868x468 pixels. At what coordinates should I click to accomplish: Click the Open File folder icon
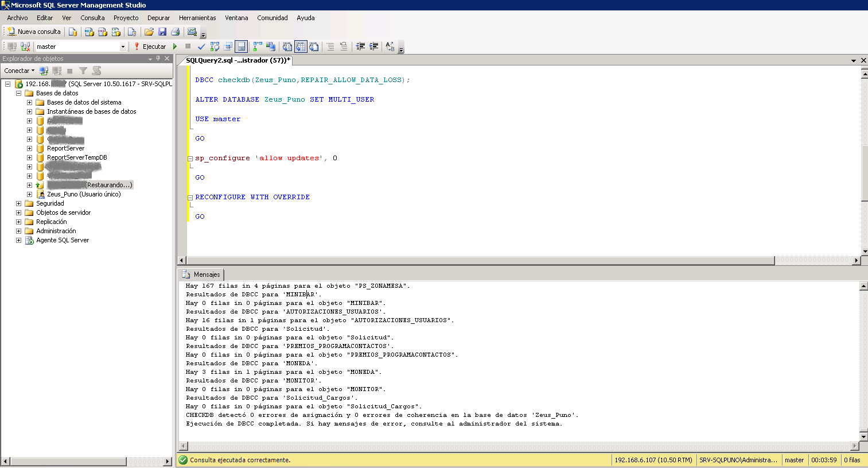(149, 32)
